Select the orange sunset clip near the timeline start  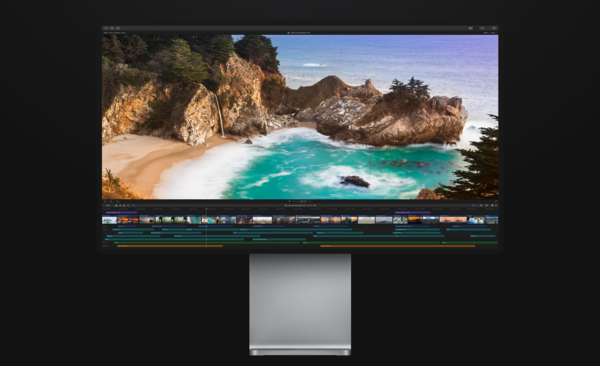click(128, 220)
